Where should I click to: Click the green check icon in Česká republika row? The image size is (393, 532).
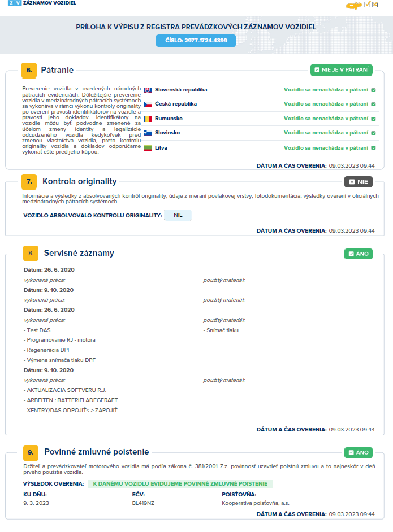374,104
